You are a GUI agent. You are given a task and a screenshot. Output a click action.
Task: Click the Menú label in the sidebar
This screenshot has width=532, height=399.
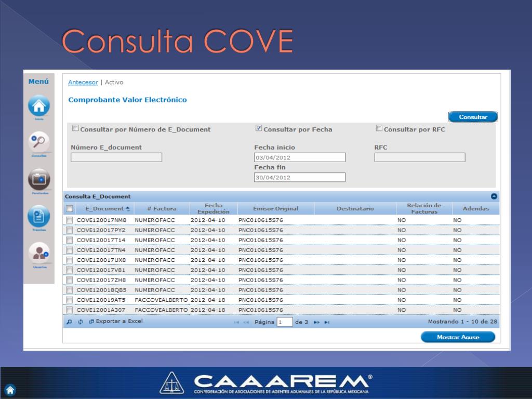click(x=38, y=82)
